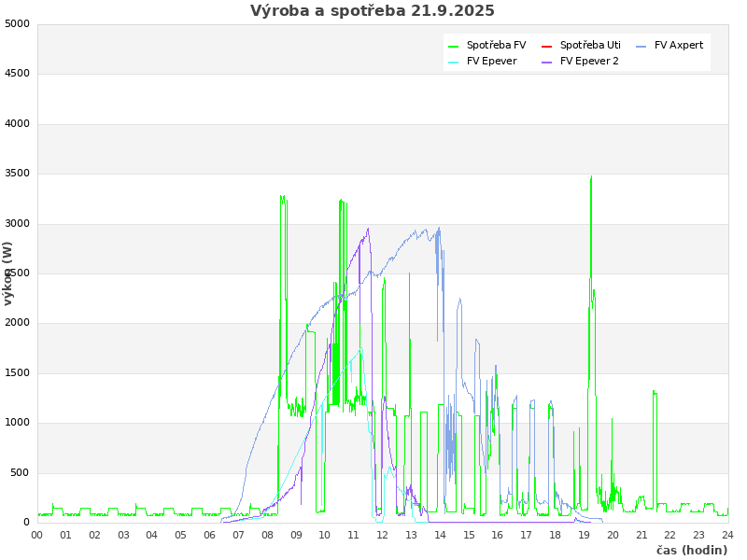Select the 5000 tick on the y-axis
The image size is (747, 560).
tap(17, 23)
